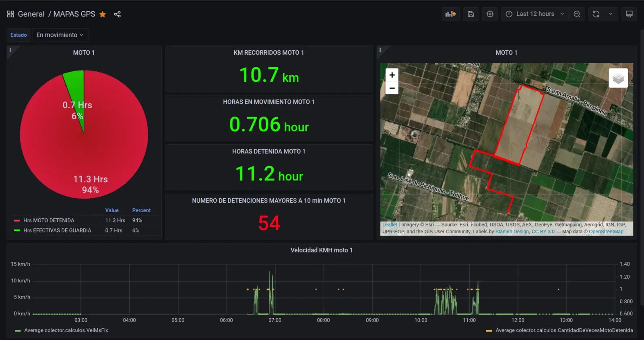Toggle CantidadDeVecesMotoDetenida series in legend

click(x=564, y=330)
